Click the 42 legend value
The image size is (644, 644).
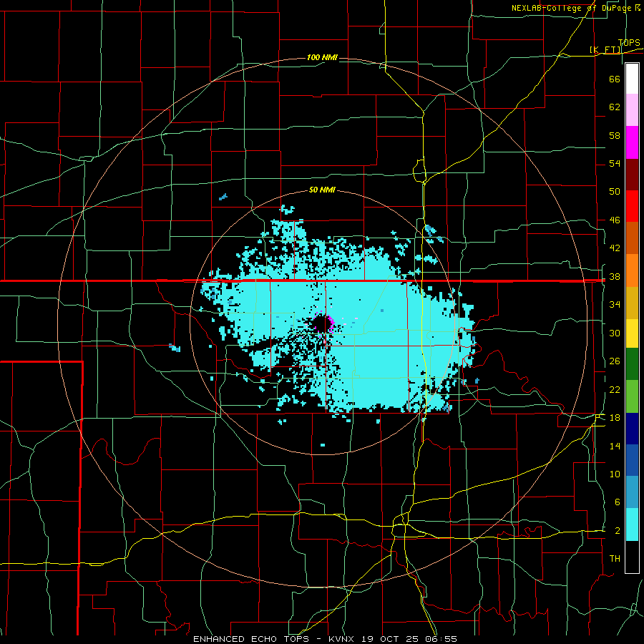615,248
